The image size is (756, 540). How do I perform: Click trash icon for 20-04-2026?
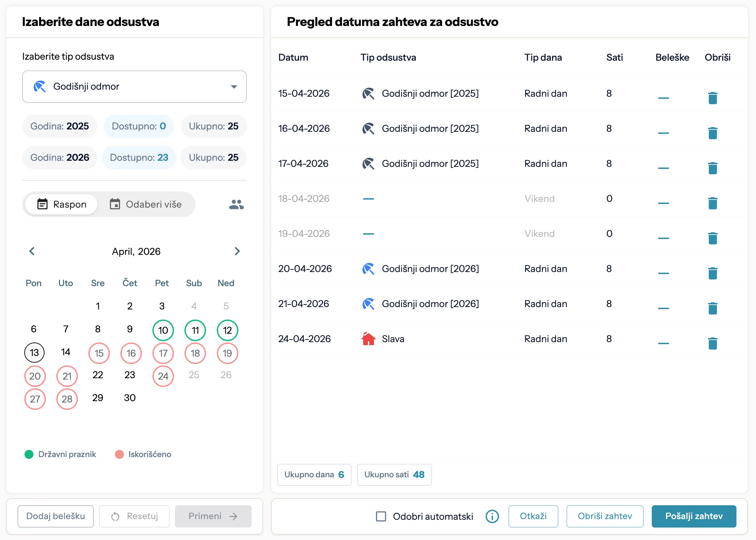tap(713, 273)
